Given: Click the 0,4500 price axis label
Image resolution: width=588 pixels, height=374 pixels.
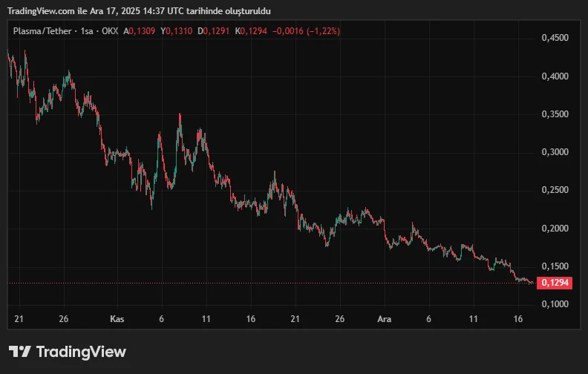Looking at the screenshot, I should (x=555, y=38).
